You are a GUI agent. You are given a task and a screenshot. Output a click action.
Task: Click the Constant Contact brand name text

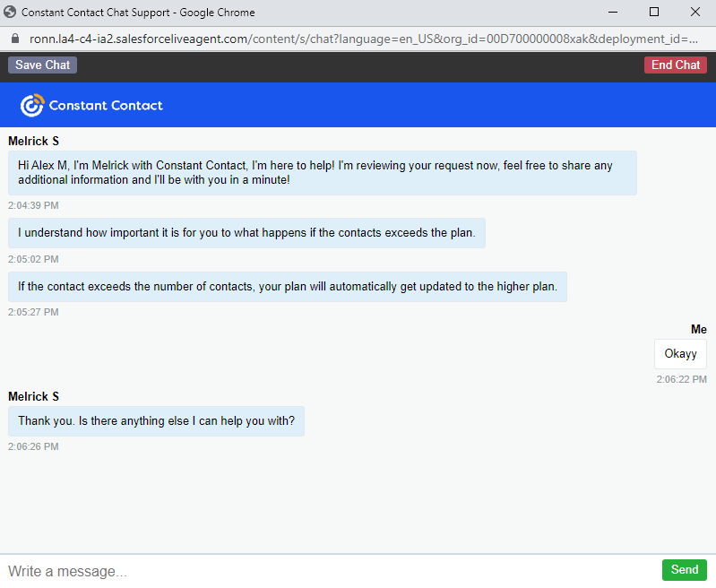tap(106, 106)
